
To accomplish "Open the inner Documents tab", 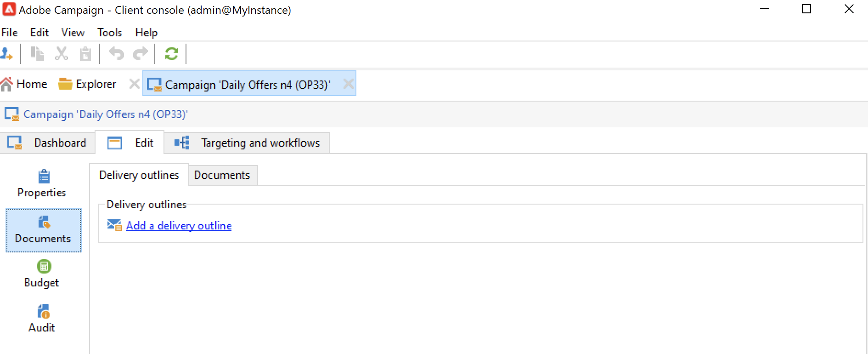I will (222, 175).
